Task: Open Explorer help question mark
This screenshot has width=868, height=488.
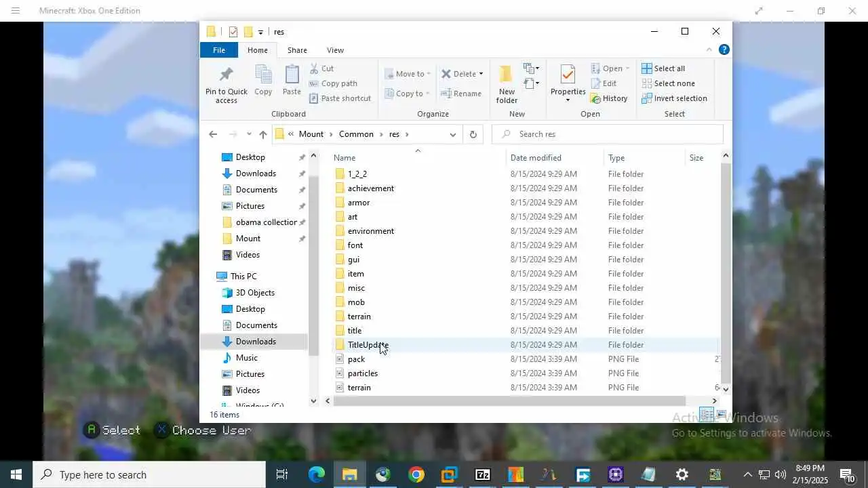Action: (x=724, y=49)
